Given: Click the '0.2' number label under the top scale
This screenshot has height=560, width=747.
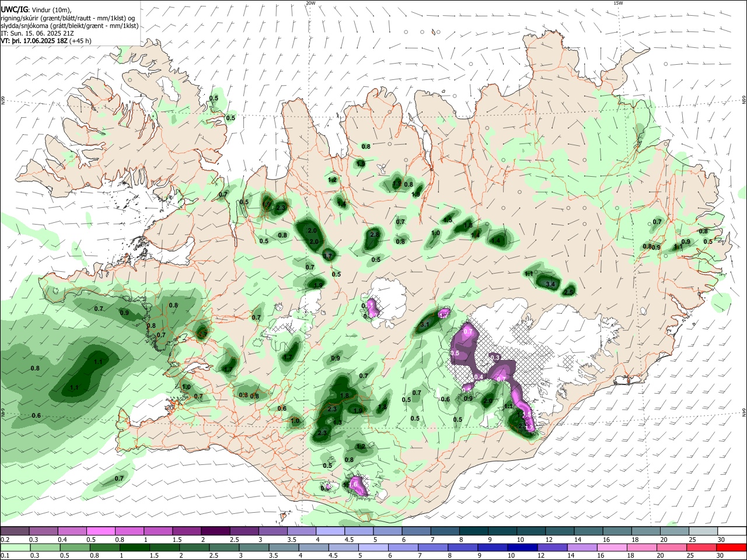Looking at the screenshot, I should (x=5, y=540).
